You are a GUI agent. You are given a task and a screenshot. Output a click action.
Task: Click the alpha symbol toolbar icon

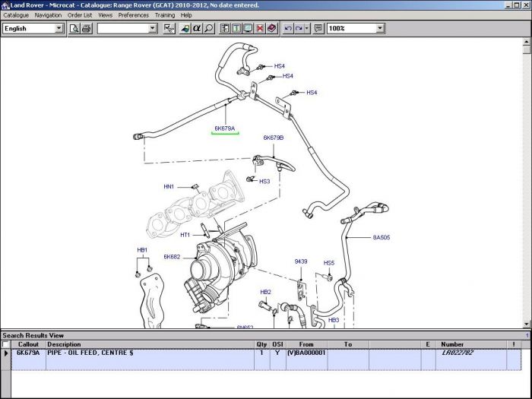tap(197, 29)
